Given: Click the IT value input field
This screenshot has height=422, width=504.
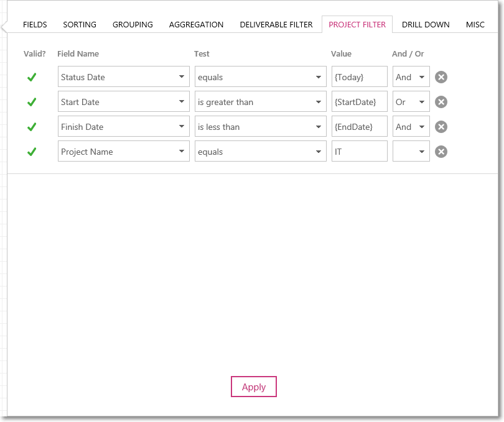Looking at the screenshot, I should click(x=360, y=151).
